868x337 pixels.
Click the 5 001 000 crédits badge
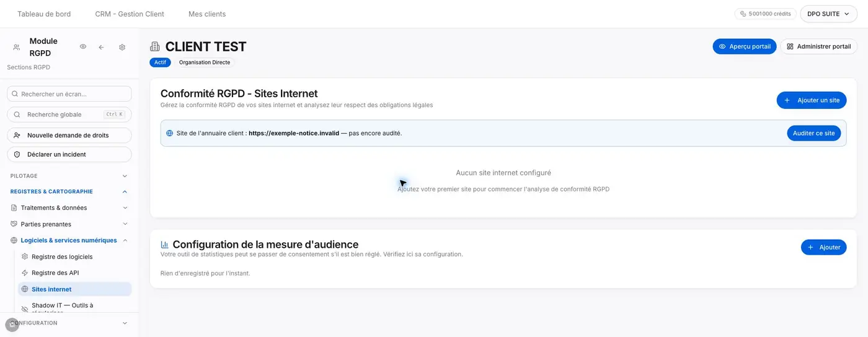[x=766, y=14]
